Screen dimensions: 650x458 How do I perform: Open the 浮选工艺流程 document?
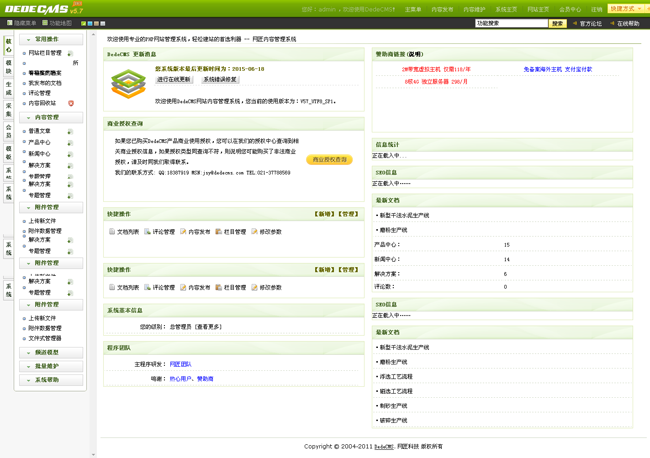pos(396,377)
